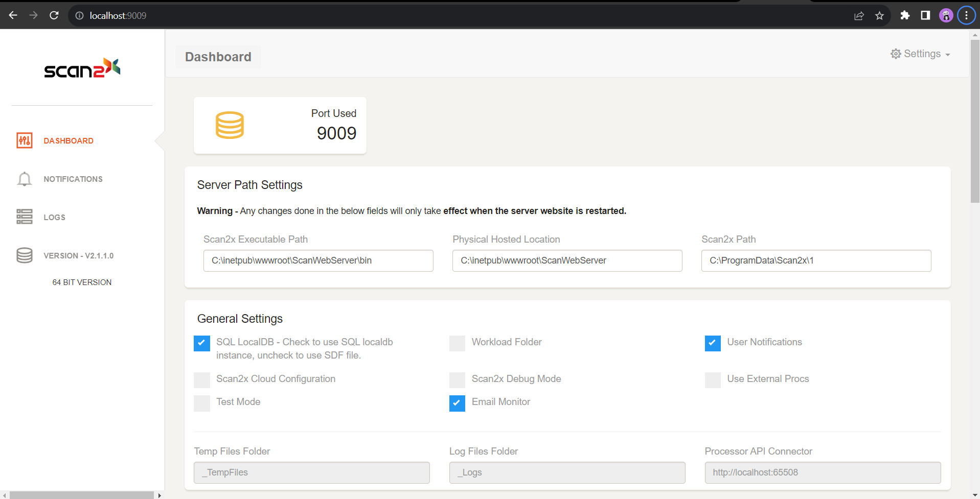Open the NOTIFICATIONS sidebar item
This screenshot has height=499, width=980.
click(x=73, y=179)
